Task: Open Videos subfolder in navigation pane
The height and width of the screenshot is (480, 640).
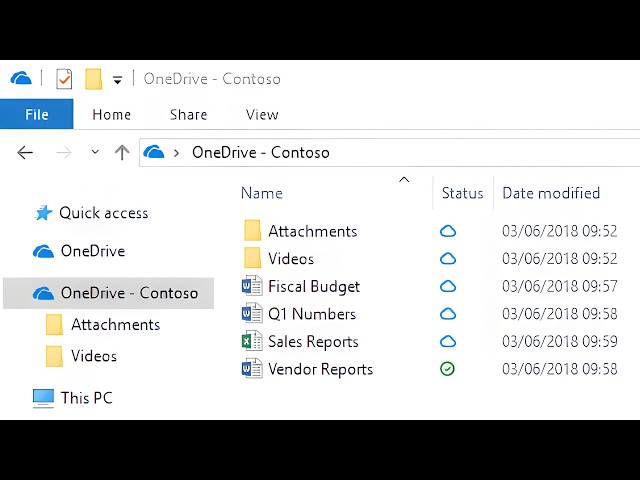Action: coord(94,356)
